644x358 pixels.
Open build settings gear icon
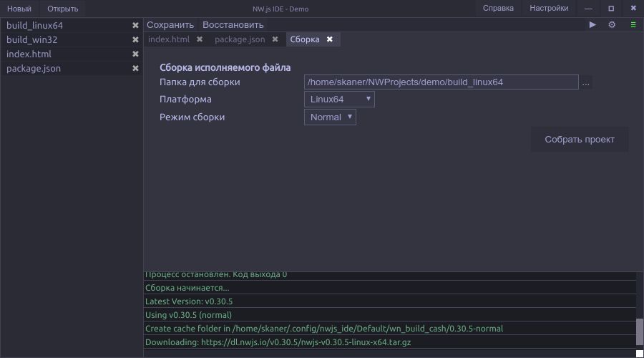pyautogui.click(x=612, y=24)
